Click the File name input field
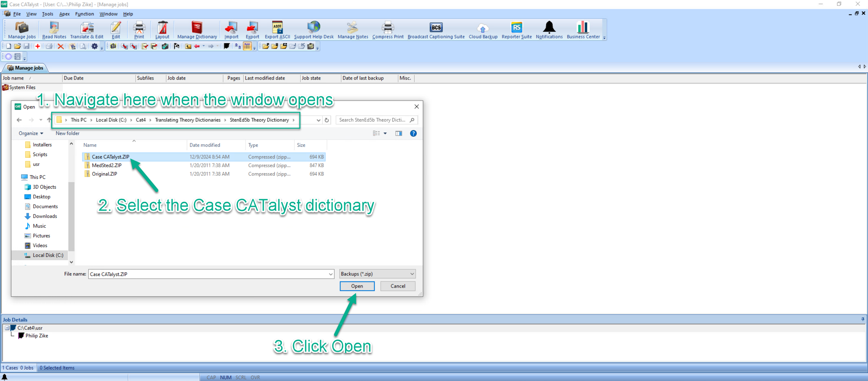This screenshot has width=868, height=381. pyautogui.click(x=209, y=274)
